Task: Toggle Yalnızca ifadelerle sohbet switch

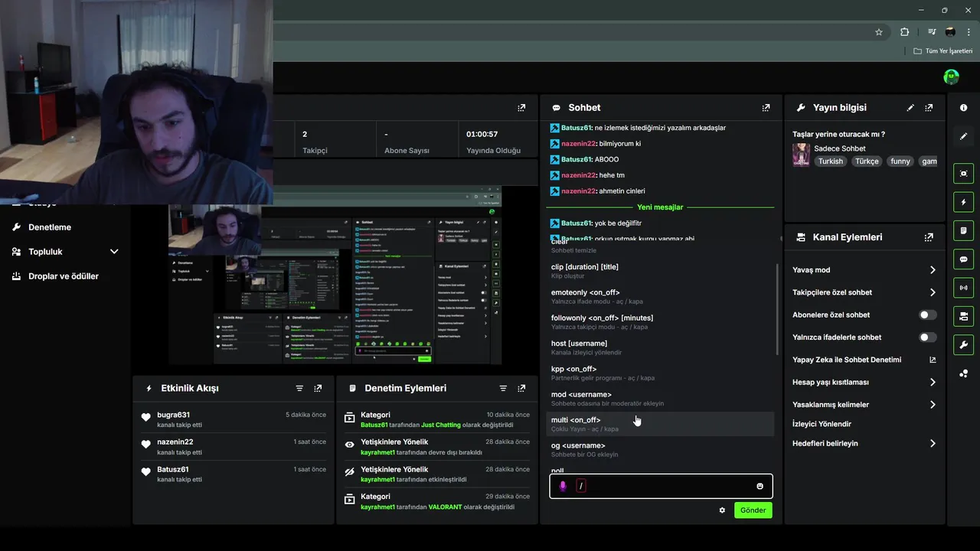Action: pos(927,337)
